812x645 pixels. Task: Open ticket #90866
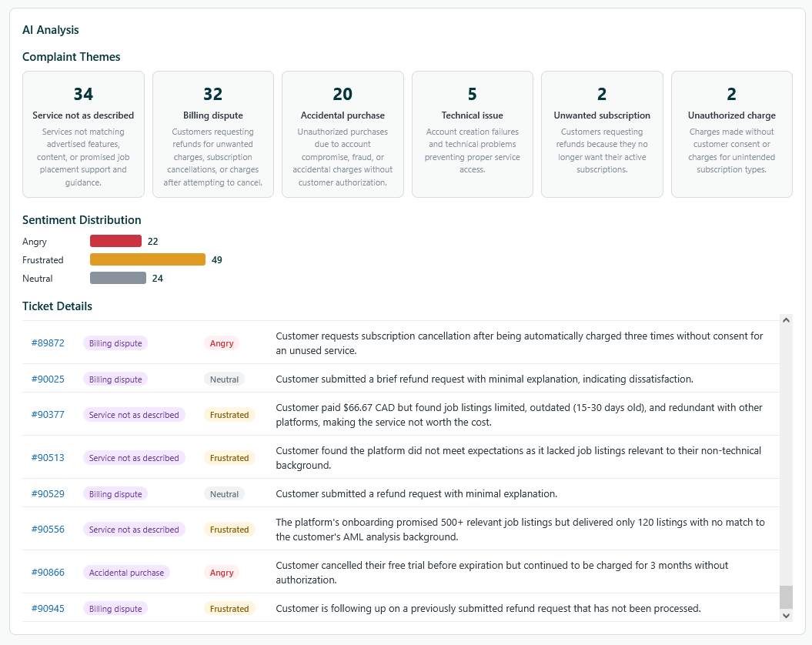[48, 572]
